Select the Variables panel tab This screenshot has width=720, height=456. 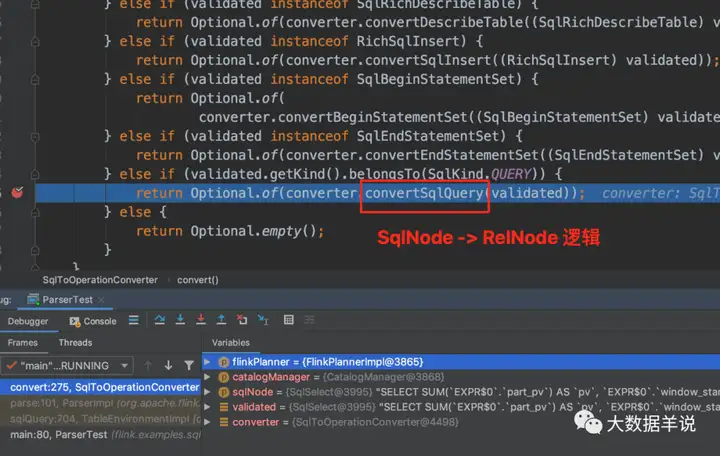coord(231,343)
